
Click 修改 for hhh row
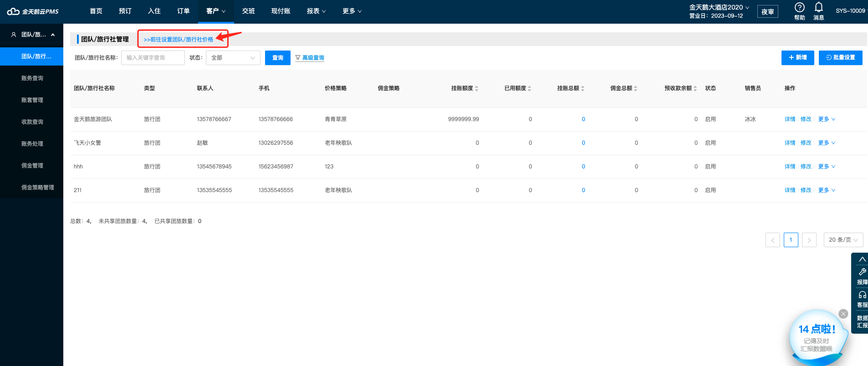[806, 167]
